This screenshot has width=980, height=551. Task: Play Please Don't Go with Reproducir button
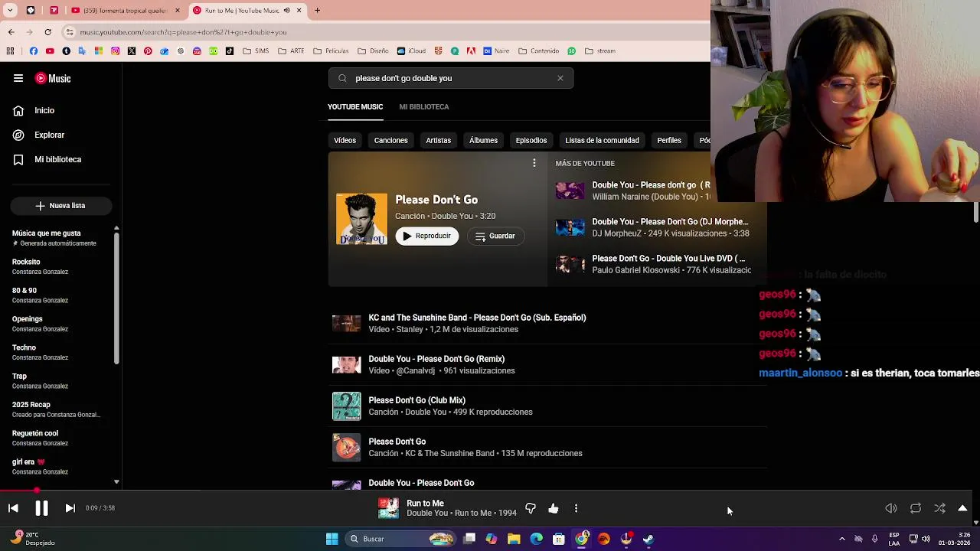click(426, 236)
